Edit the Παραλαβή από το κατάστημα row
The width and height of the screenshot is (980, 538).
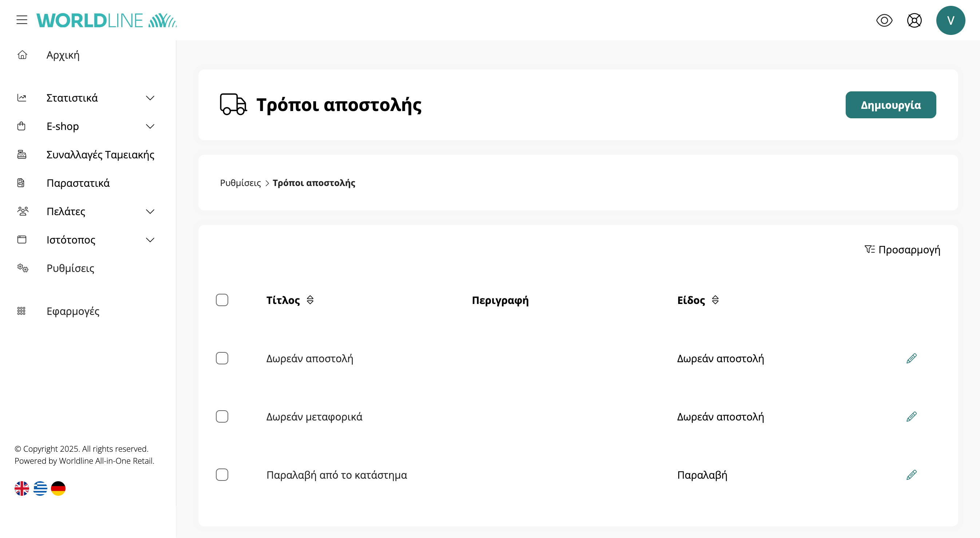point(911,475)
